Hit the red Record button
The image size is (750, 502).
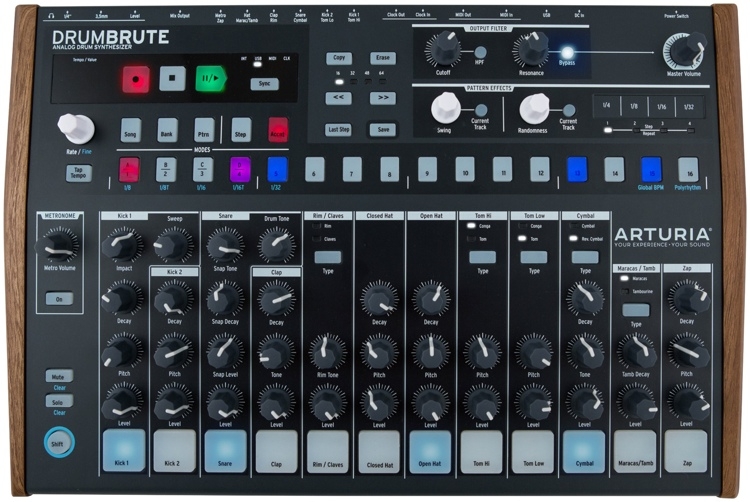pyautogui.click(x=136, y=79)
